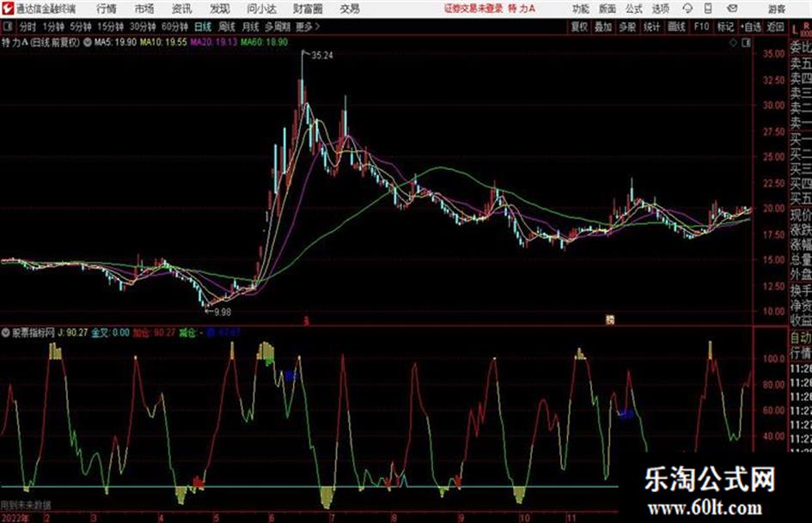Select the 日线 daily period tab
The image size is (812, 523).
click(x=203, y=27)
